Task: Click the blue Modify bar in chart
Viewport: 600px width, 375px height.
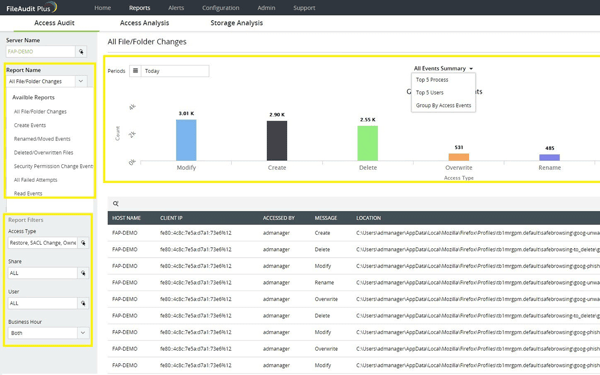Action: coord(186,140)
